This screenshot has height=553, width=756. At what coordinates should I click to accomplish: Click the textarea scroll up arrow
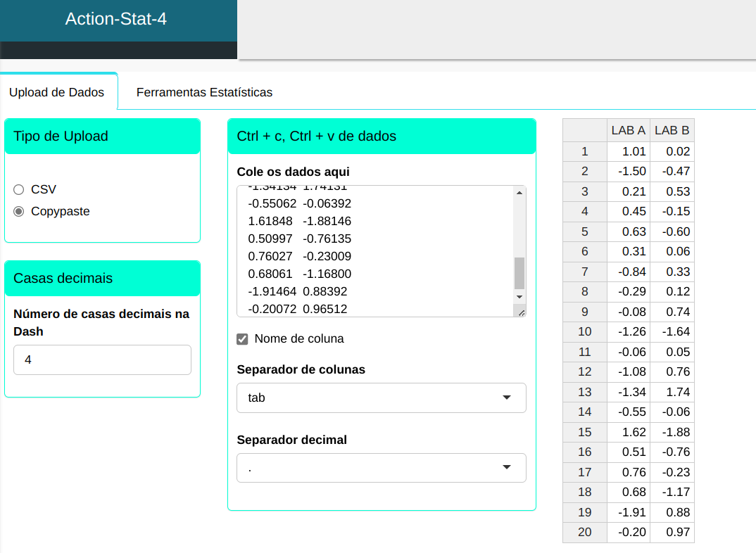point(519,193)
